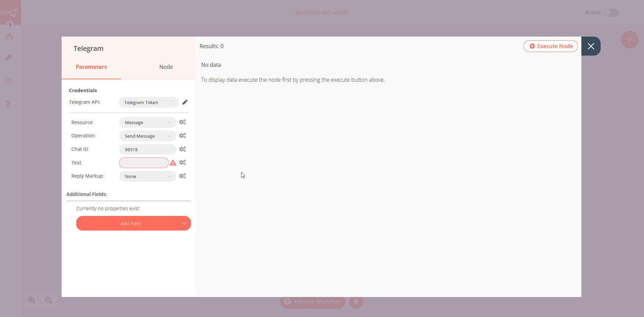Close the Telegram node panel
This screenshot has width=644, height=317.
pos(591,46)
